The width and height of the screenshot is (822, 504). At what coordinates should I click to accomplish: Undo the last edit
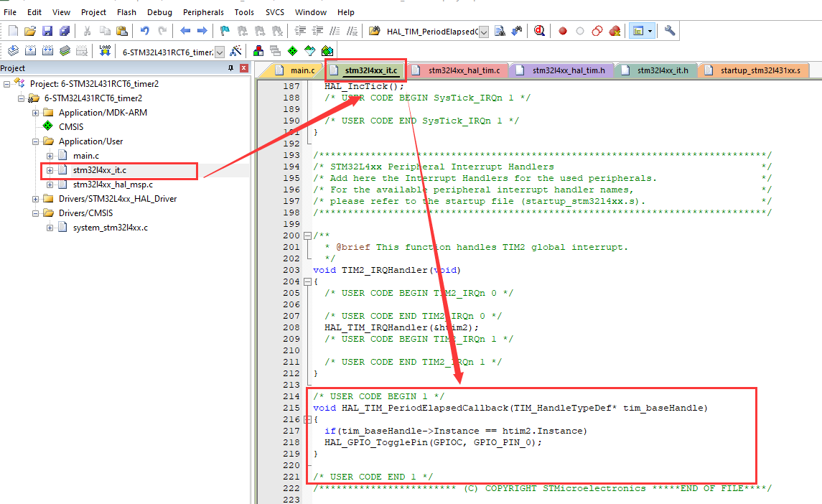(146, 30)
